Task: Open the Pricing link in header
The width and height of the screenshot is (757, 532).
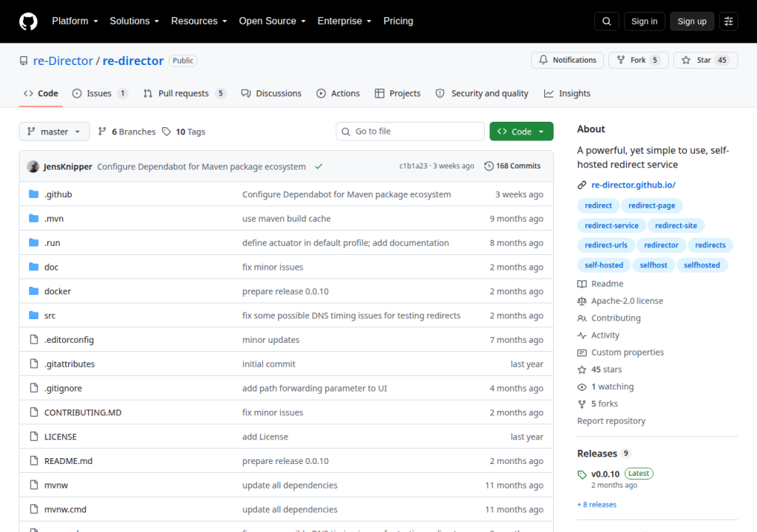Action: pos(398,21)
